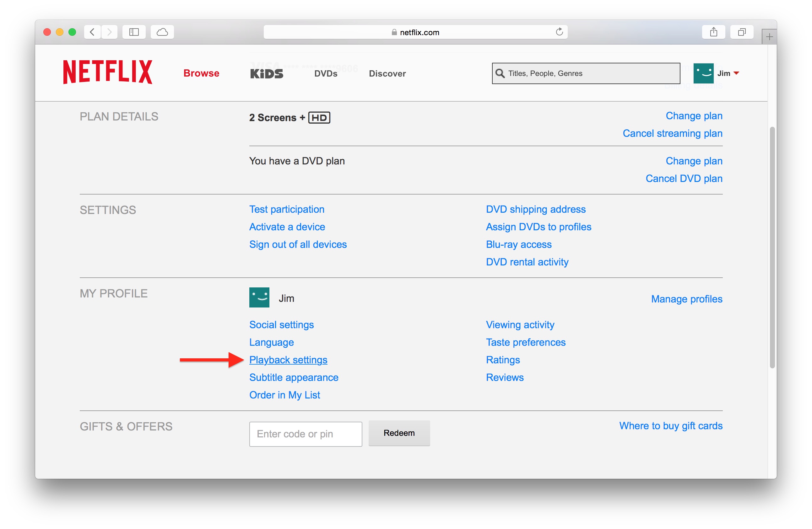Open DVD shipping address
The width and height of the screenshot is (812, 529).
536,209
